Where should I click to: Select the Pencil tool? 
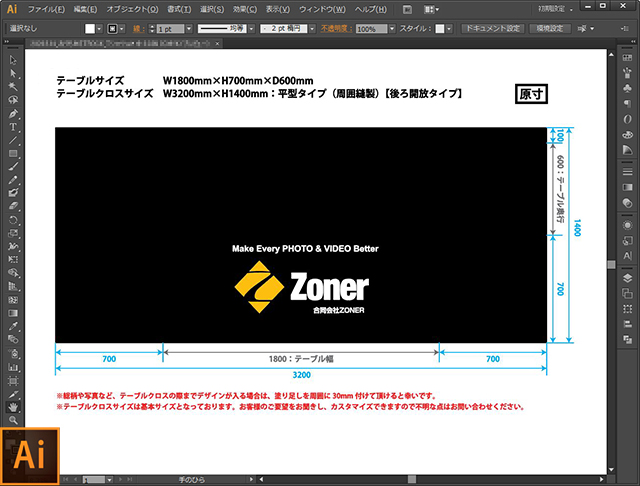[x=13, y=180]
